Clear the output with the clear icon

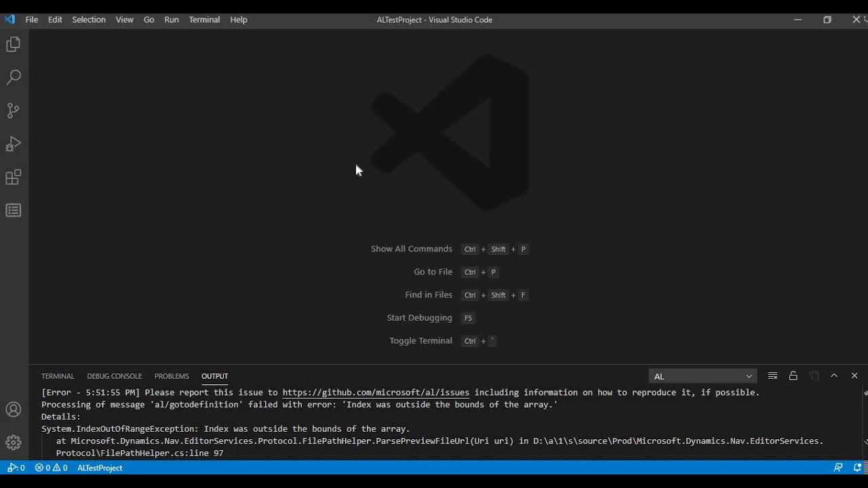coord(772,375)
